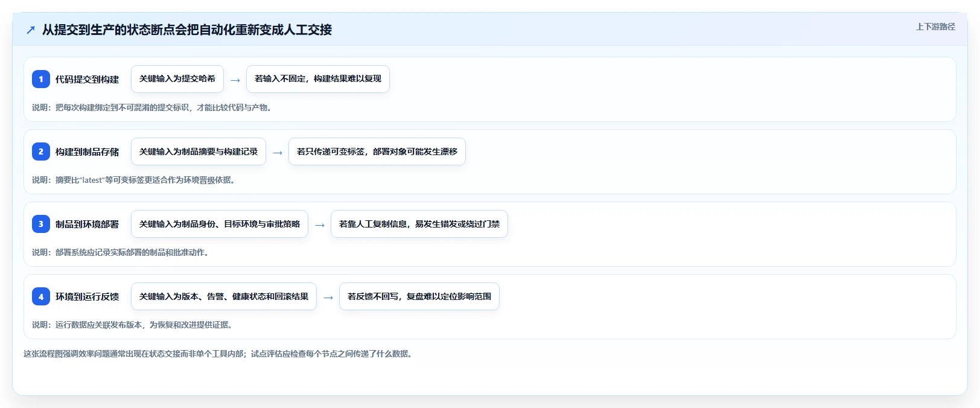980x408 pixels.
Task: Click the 若反馈不回写，复盘难以定位影响范围 chip
Action: click(419, 296)
